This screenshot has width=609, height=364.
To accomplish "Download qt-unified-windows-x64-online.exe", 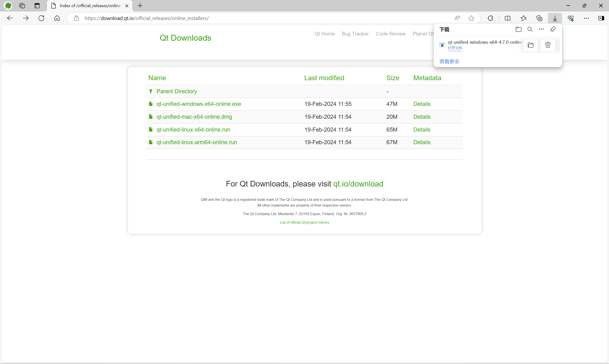I will [x=199, y=104].
